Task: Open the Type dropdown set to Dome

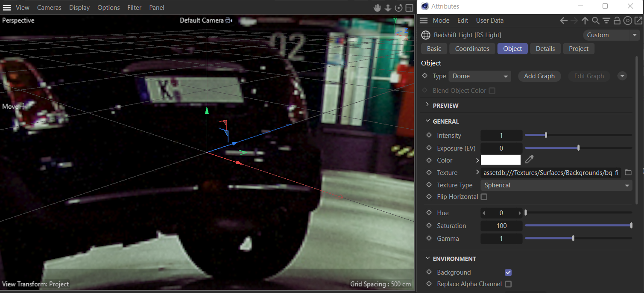Action: pyautogui.click(x=480, y=76)
